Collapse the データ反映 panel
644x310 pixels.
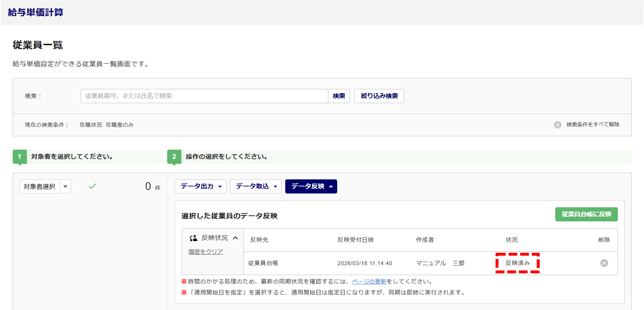311,187
